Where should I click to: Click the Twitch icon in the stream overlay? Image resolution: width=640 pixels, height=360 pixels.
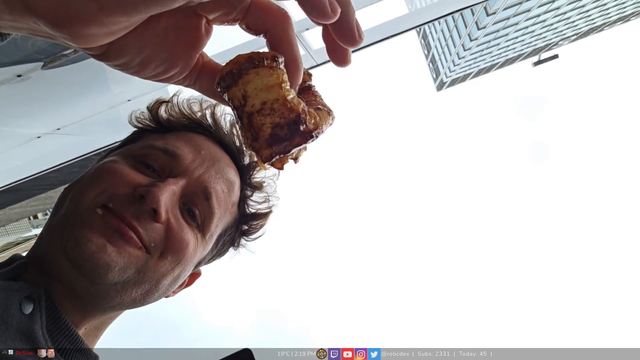[334, 354]
